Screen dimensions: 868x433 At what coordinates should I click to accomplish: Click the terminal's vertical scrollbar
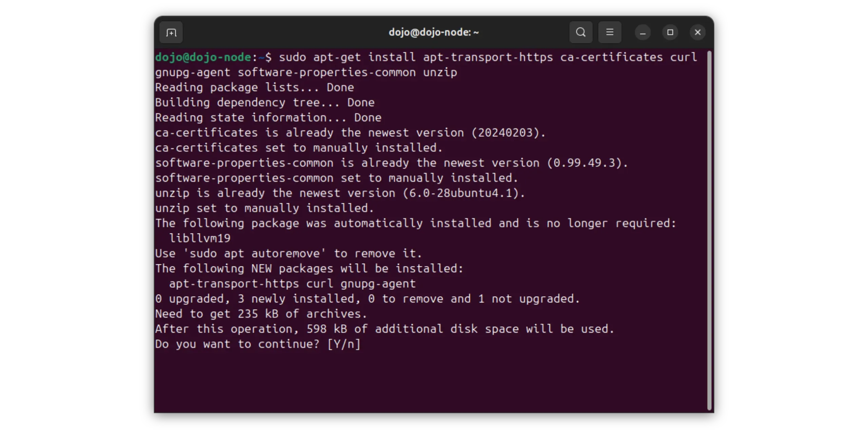(709, 230)
